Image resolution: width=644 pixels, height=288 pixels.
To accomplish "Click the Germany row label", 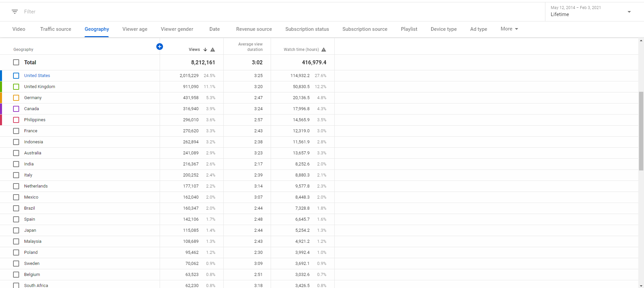I will tap(33, 98).
